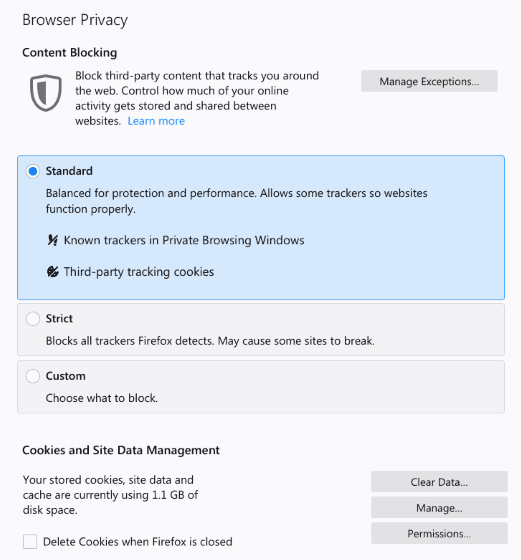This screenshot has height=560, width=521.
Task: Click 'Choose what to block' Custom panel
Action: pos(261,387)
